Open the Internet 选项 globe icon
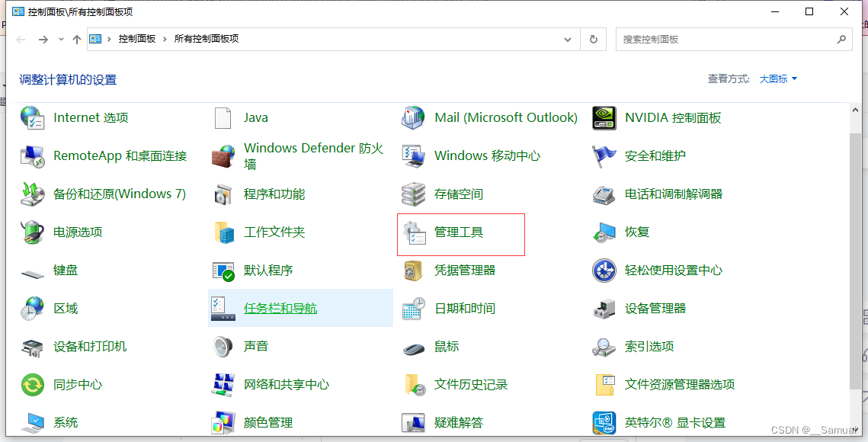 coord(33,118)
